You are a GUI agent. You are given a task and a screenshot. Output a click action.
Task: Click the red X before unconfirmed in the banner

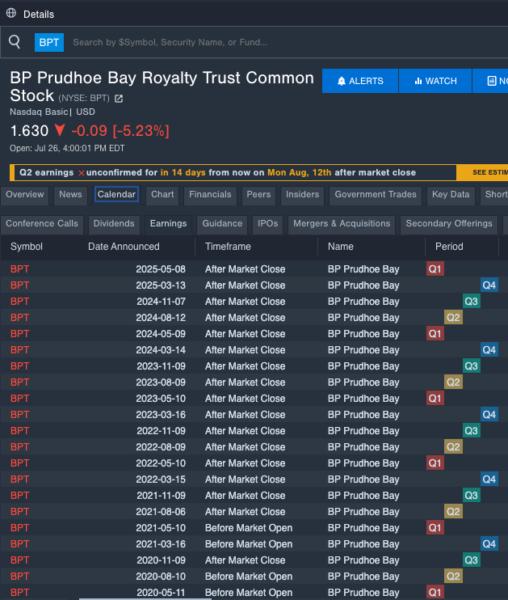point(81,173)
